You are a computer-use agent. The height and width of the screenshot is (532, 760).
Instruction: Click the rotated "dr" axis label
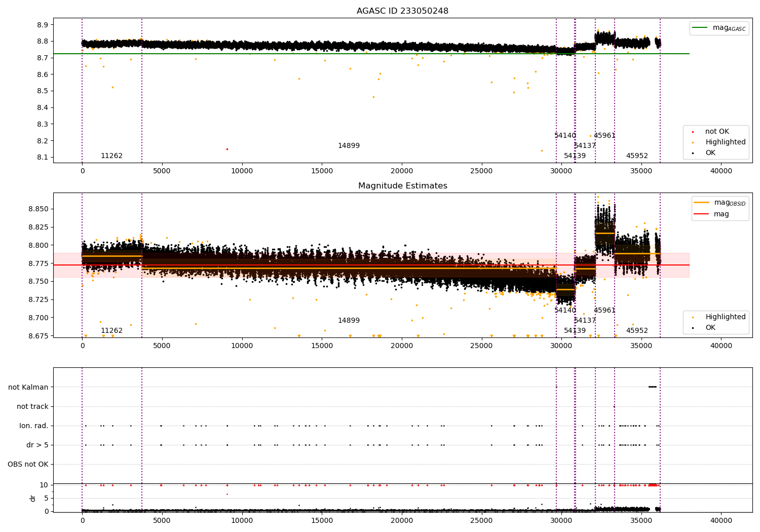point(33,498)
